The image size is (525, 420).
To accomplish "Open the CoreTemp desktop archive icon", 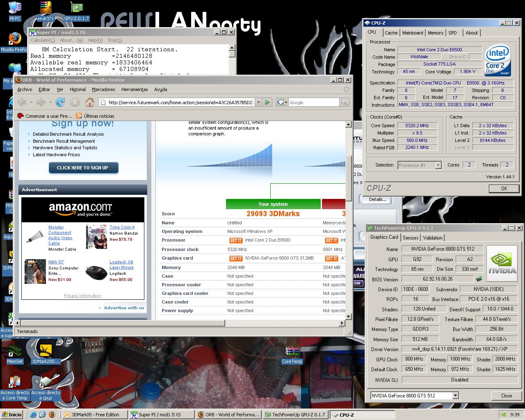I will 292,355.
